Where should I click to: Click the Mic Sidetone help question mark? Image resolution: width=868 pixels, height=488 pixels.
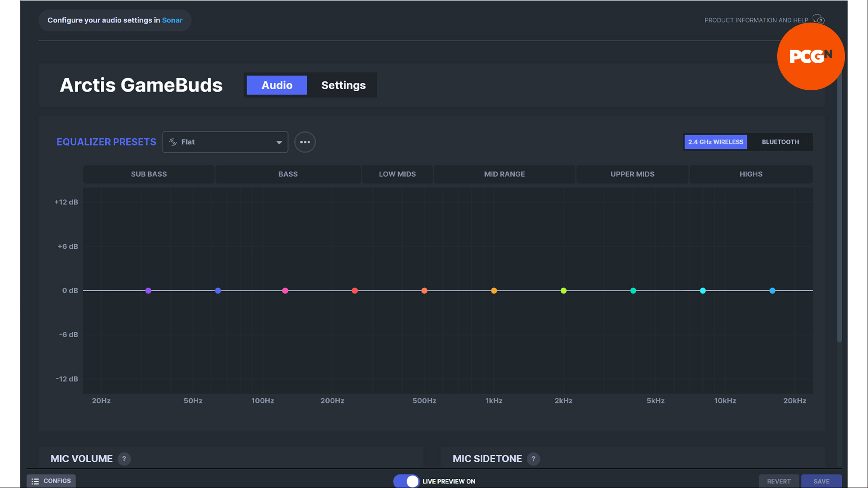pyautogui.click(x=533, y=459)
